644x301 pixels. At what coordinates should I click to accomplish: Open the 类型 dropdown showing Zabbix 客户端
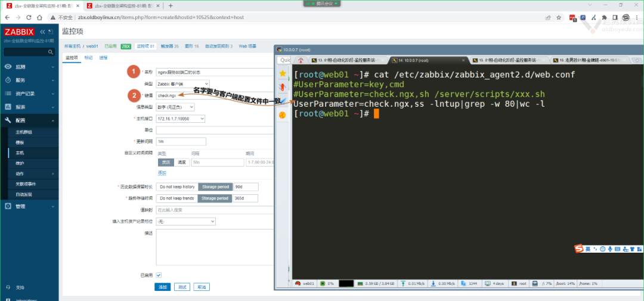183,83
